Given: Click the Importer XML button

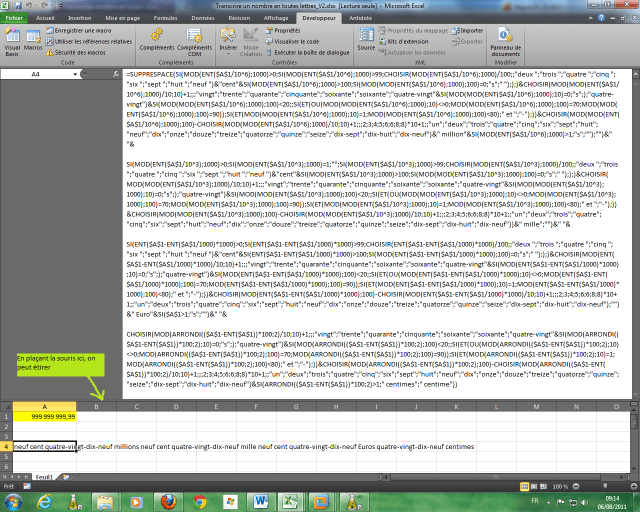Looking at the screenshot, I should click(x=467, y=31).
